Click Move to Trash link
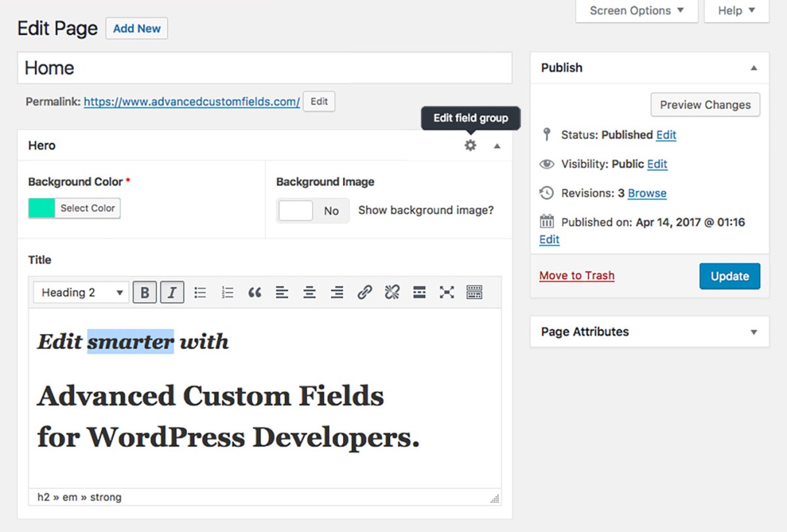This screenshot has height=532, width=787. 577,276
